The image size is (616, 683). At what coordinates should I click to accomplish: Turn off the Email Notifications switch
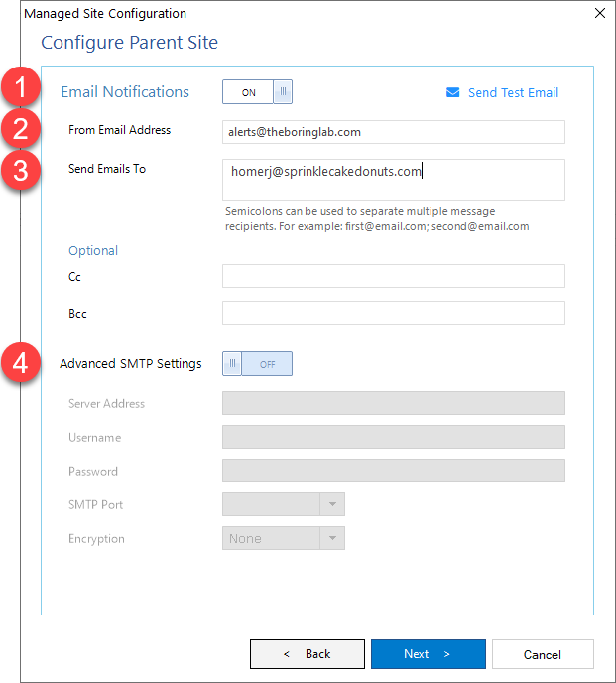(x=257, y=92)
